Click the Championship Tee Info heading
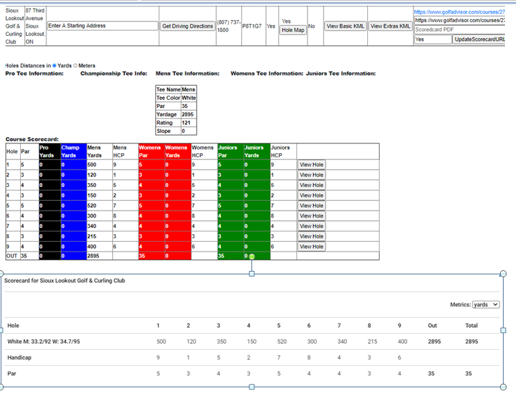532x397 pixels. tap(114, 73)
